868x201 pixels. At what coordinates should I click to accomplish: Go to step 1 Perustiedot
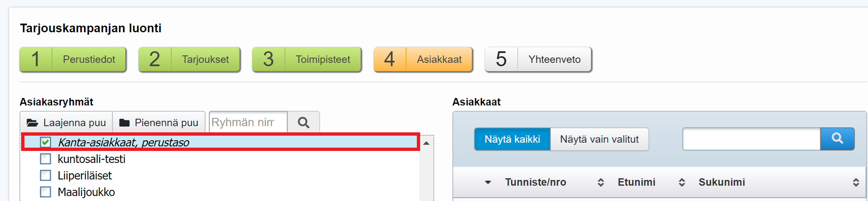(73, 60)
